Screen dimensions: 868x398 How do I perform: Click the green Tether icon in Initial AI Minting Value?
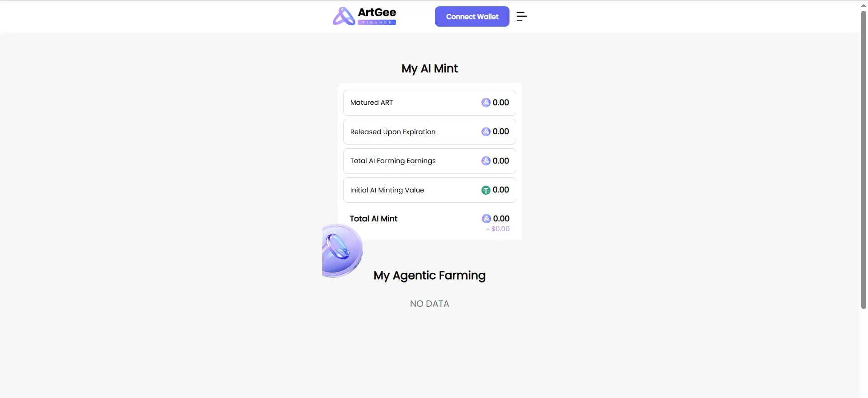486,190
